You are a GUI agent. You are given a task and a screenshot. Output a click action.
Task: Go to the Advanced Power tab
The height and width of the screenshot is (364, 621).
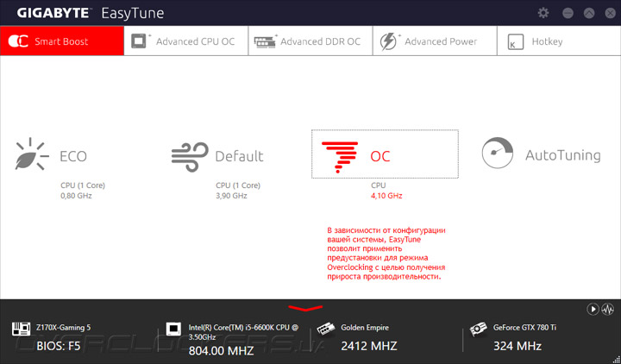click(x=435, y=41)
